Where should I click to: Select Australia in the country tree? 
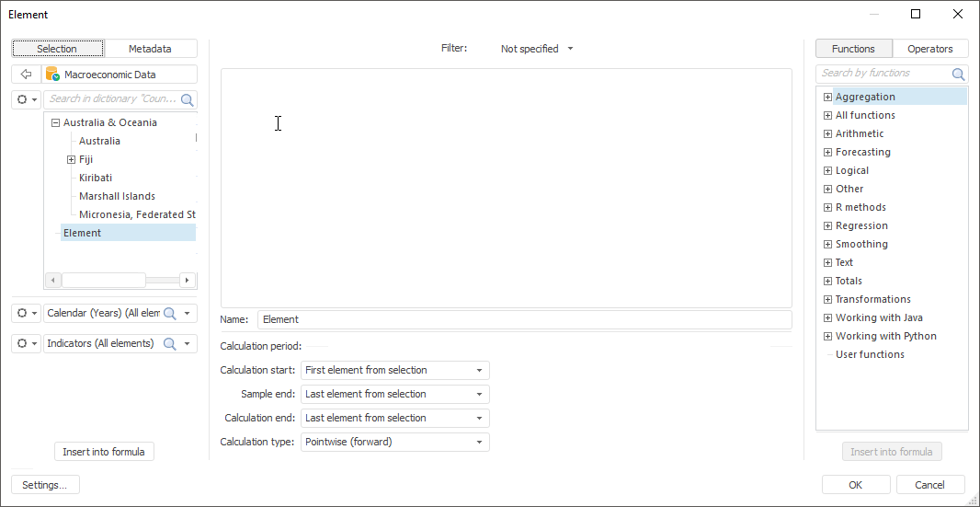point(99,141)
